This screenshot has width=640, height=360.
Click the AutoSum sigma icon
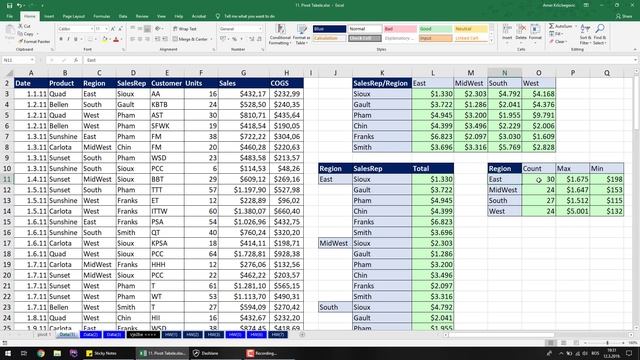551,26
